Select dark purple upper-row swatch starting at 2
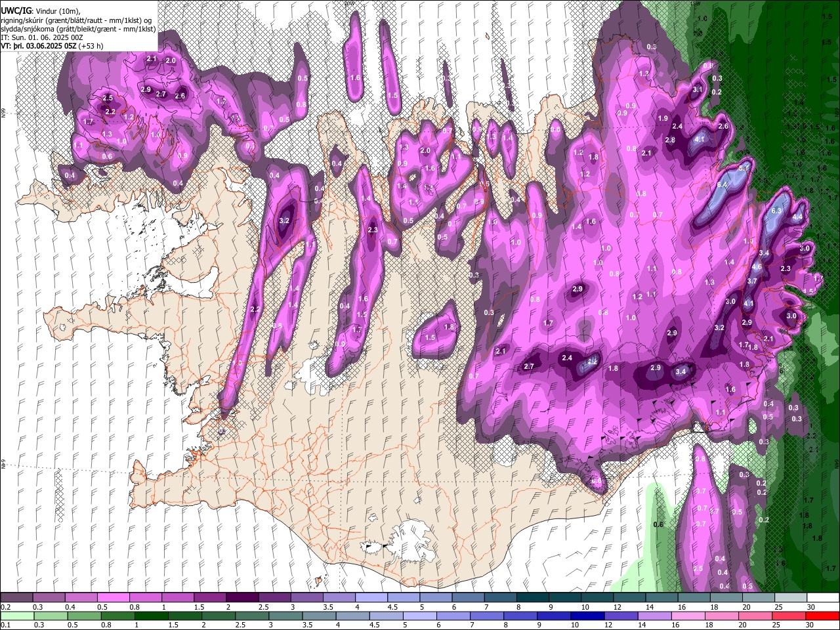 coord(243,598)
